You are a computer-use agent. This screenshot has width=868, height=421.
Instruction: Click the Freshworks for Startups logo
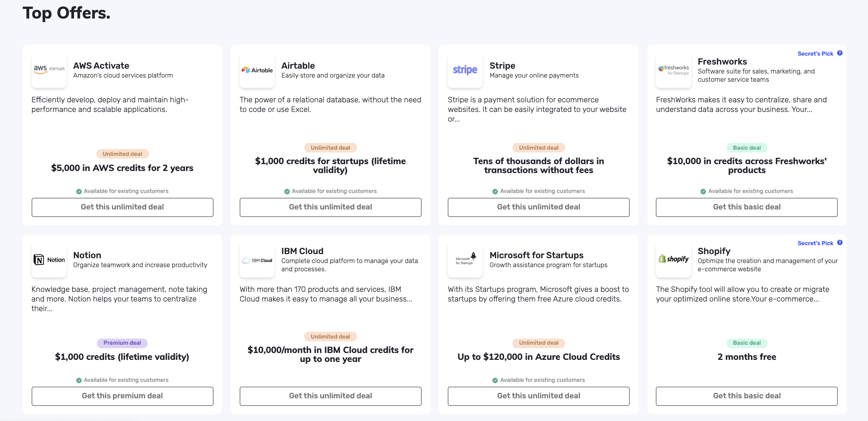click(x=674, y=70)
